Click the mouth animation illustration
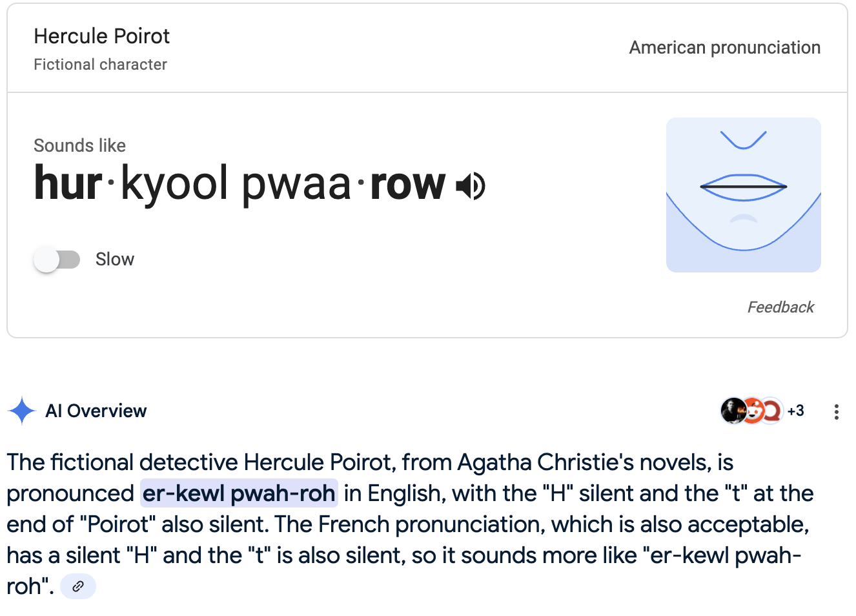 (743, 194)
